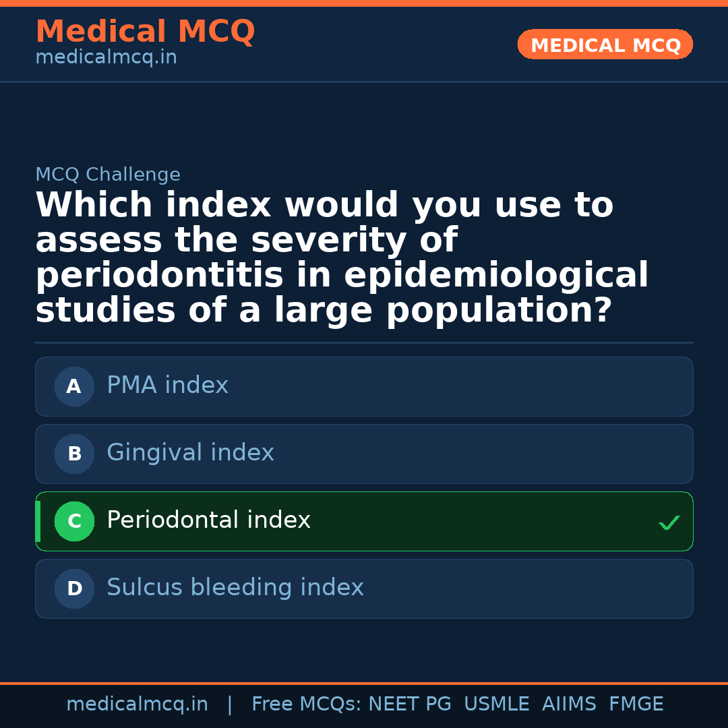Viewport: 728px width, 728px height.
Task: Select the PMA index answer text
Action: (167, 386)
